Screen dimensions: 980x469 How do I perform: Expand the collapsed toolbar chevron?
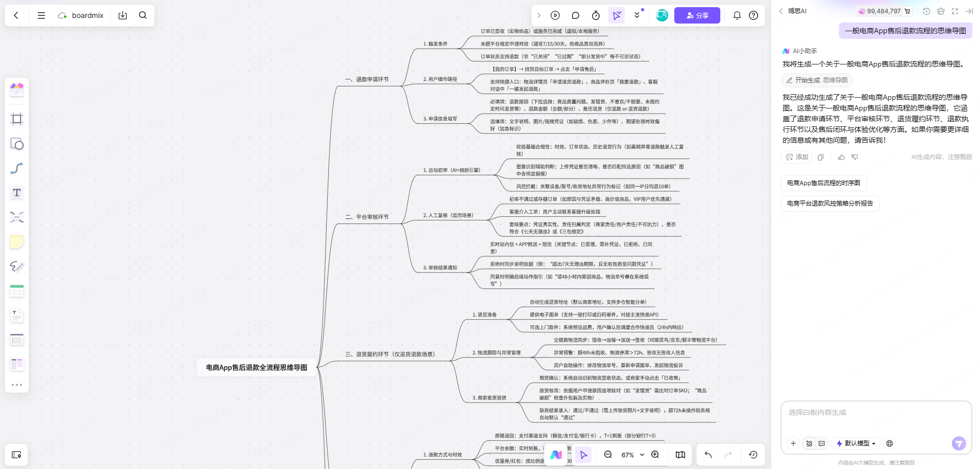click(x=539, y=15)
